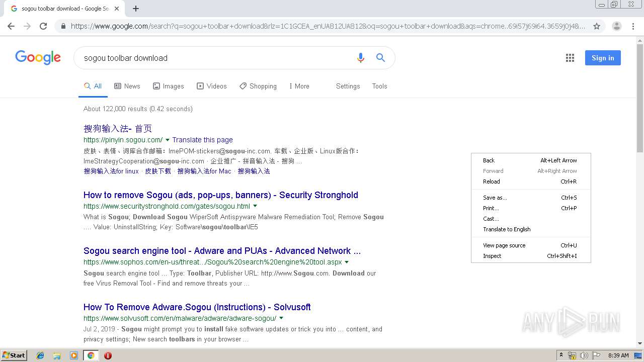The image size is (644, 362).
Task: Open How to remove Sogou Security Stronghold result
Action: tap(221, 195)
